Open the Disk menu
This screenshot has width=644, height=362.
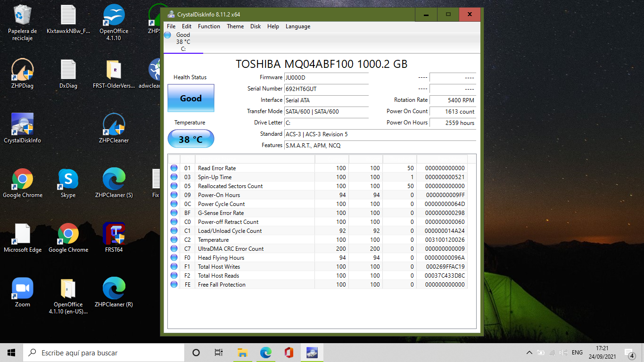click(256, 26)
